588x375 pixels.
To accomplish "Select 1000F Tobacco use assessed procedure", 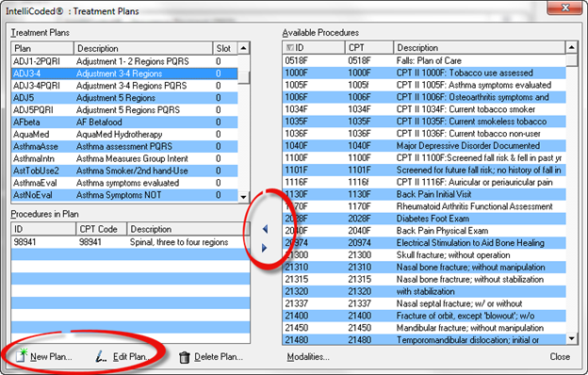I will point(424,73).
